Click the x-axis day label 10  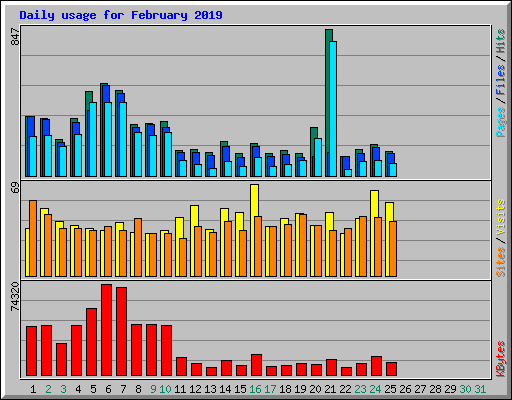165,389
